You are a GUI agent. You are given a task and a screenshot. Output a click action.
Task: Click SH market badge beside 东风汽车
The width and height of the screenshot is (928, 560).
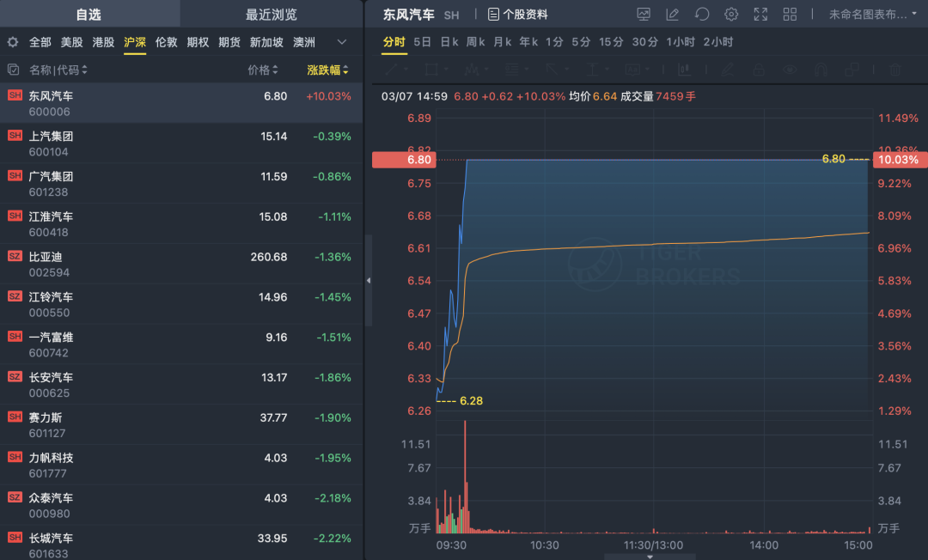[x=15, y=95]
